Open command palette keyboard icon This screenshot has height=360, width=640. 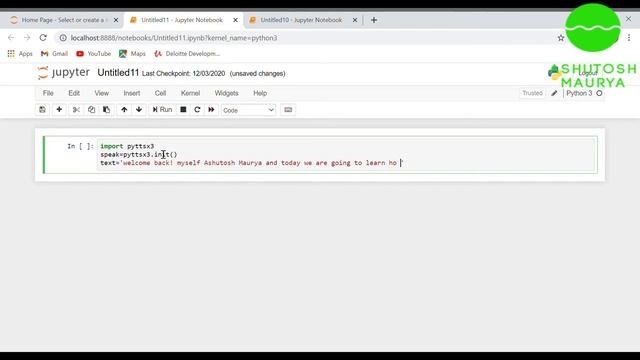[288, 110]
